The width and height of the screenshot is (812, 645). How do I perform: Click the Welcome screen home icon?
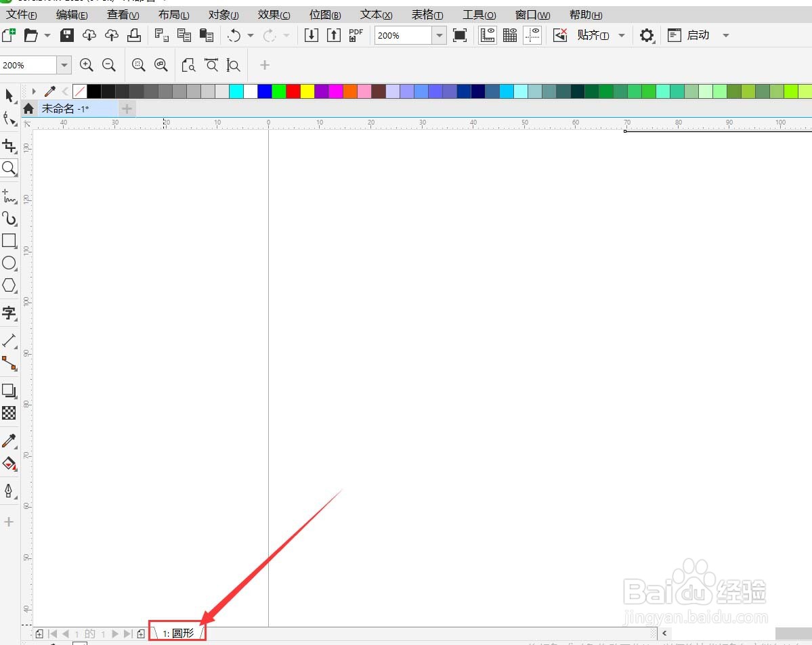pos(28,108)
